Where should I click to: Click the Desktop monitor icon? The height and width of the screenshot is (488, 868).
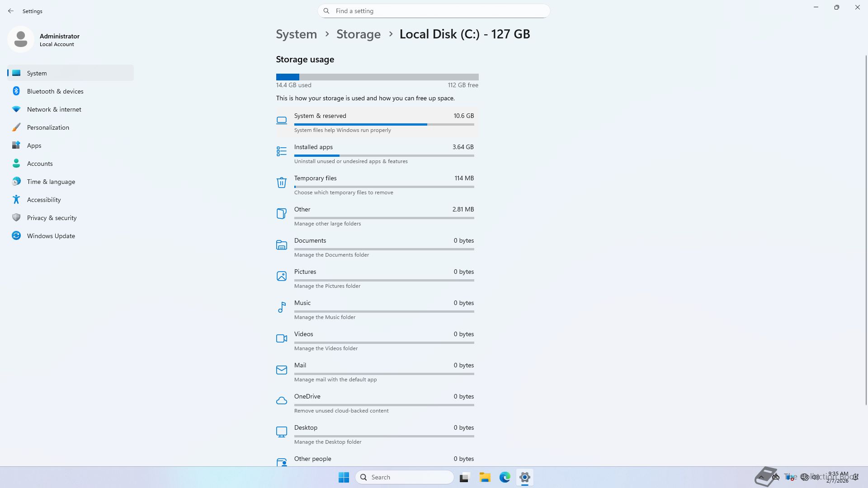tap(281, 432)
